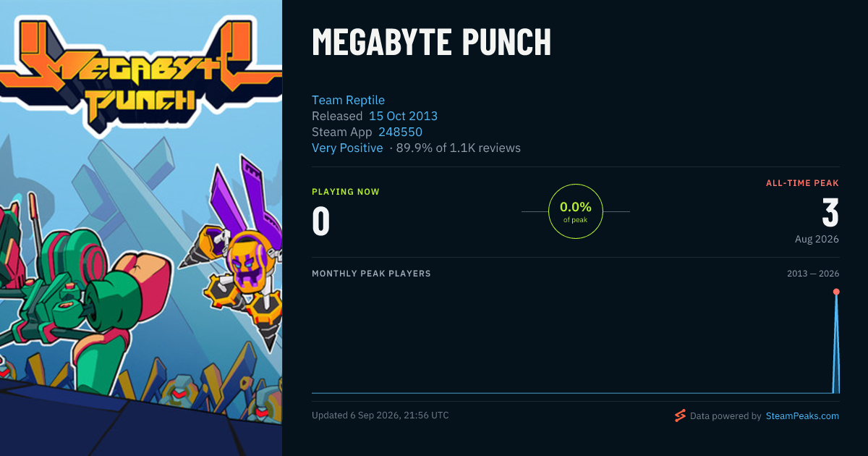
Task: Click the release date 15 Oct 2013
Action: (x=403, y=116)
